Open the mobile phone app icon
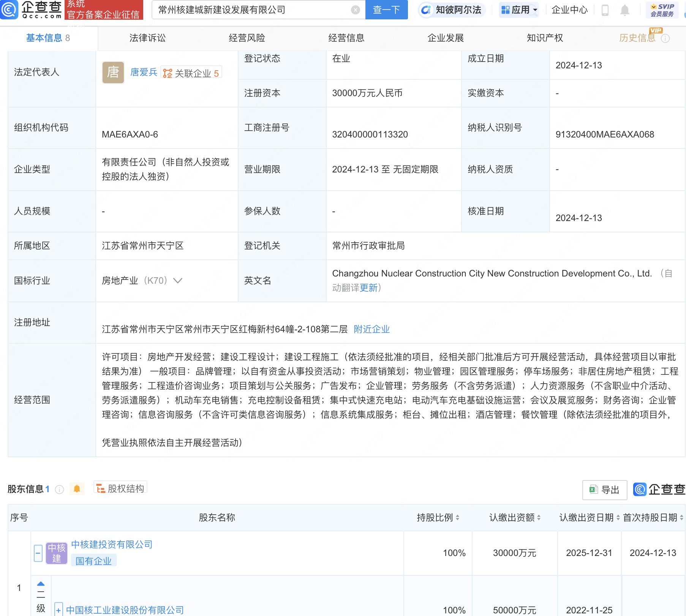 [x=605, y=10]
